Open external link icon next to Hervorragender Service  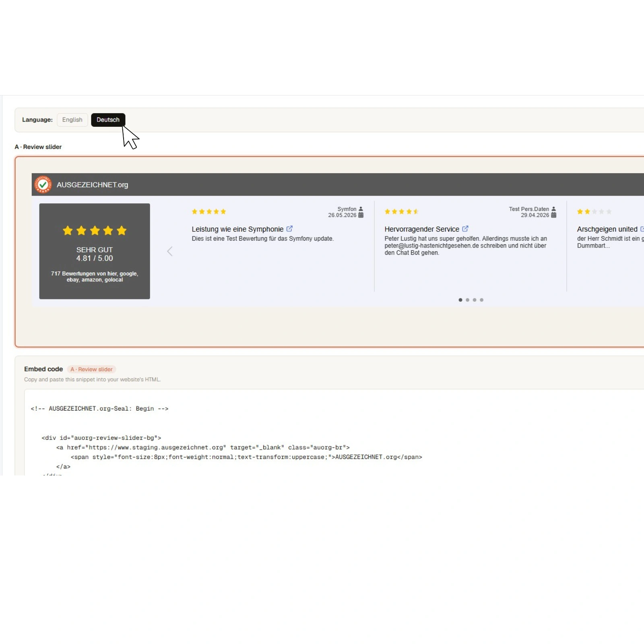[x=465, y=229]
